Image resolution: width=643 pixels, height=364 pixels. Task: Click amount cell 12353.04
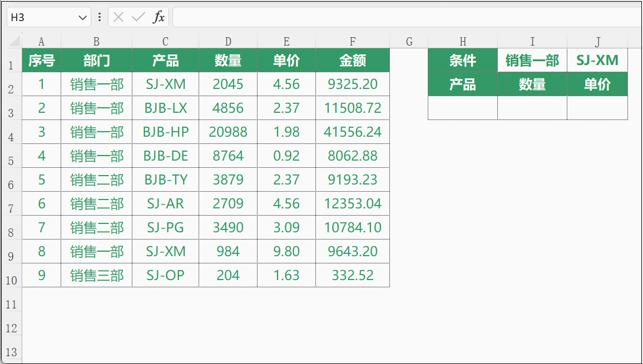click(x=353, y=203)
